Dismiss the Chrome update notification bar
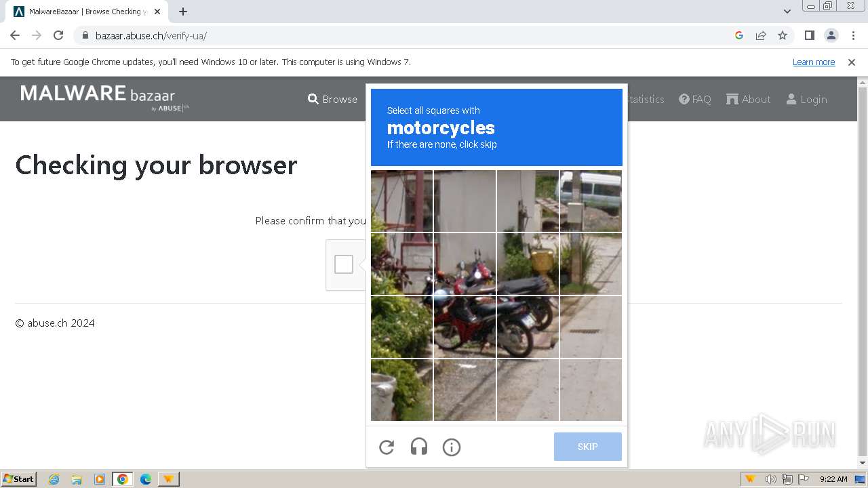868x488 pixels. (852, 62)
